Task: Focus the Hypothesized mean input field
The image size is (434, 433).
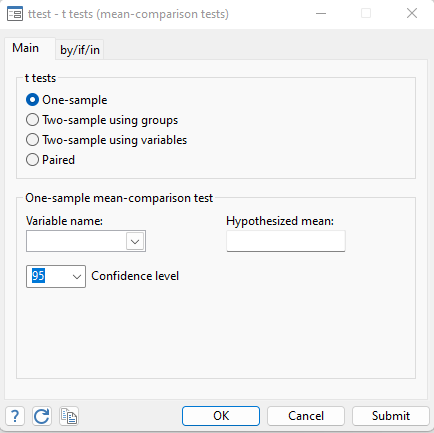Action: coord(286,241)
